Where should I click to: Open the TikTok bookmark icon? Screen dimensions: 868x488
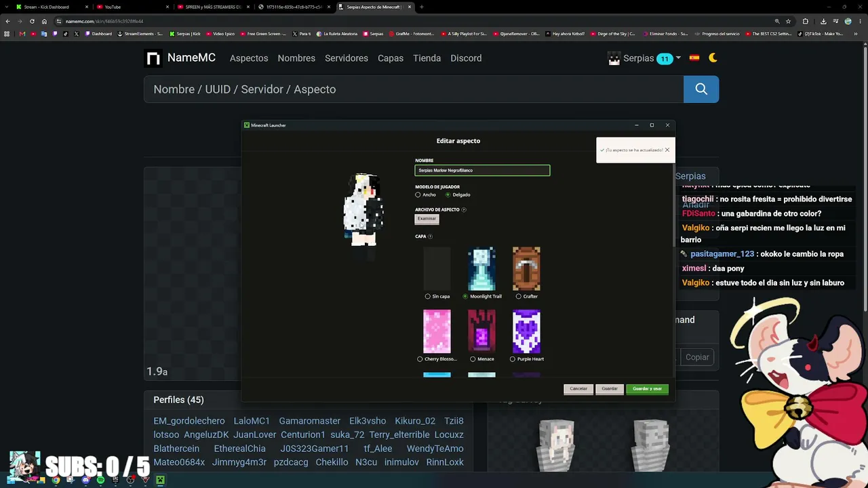click(66, 34)
